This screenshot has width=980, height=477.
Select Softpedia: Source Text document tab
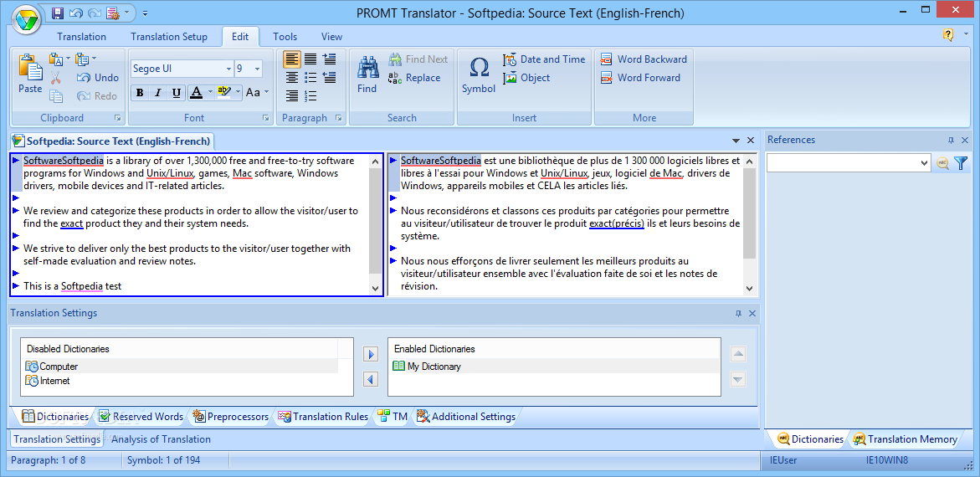[x=112, y=140]
